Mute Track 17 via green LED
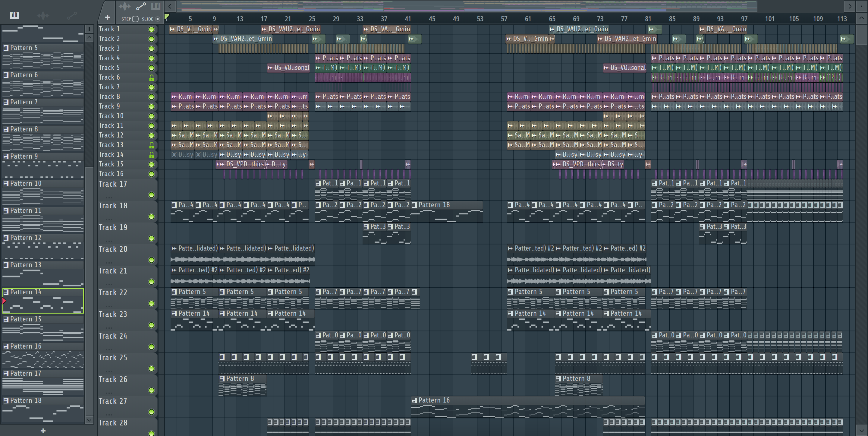Screen dimensions: 868x436 [151, 195]
